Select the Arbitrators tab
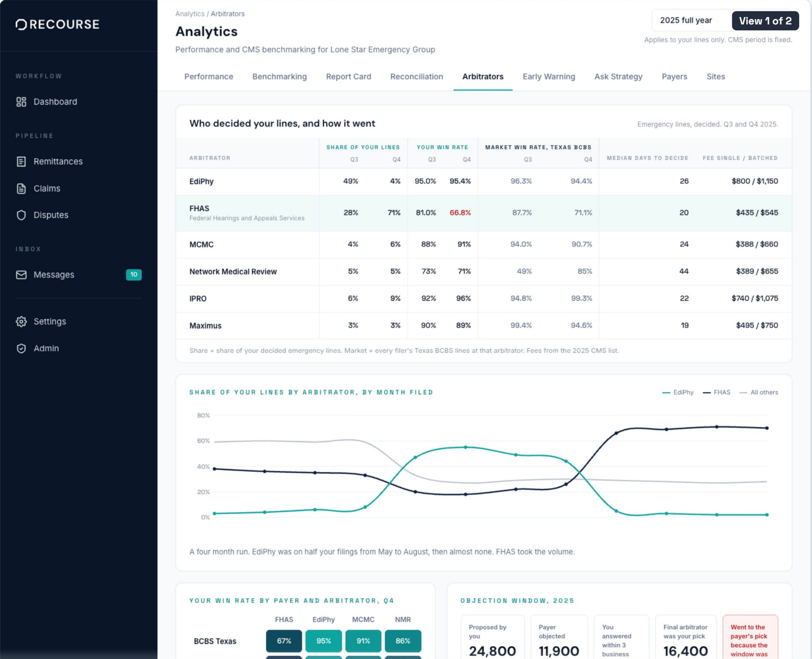 [483, 77]
